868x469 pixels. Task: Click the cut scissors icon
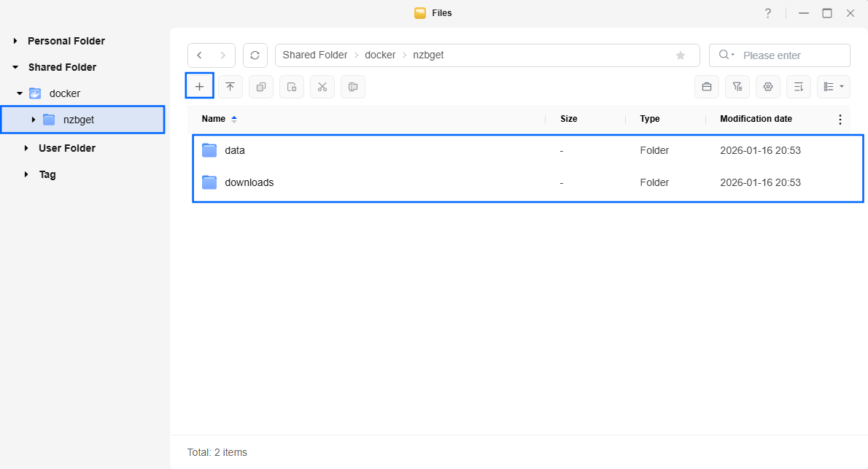click(x=322, y=87)
